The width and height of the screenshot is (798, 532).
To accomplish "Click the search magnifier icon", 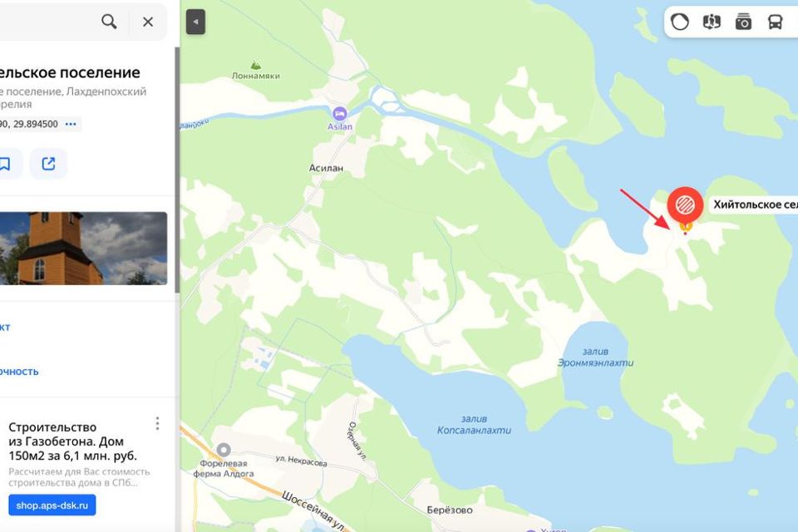I will click(109, 22).
